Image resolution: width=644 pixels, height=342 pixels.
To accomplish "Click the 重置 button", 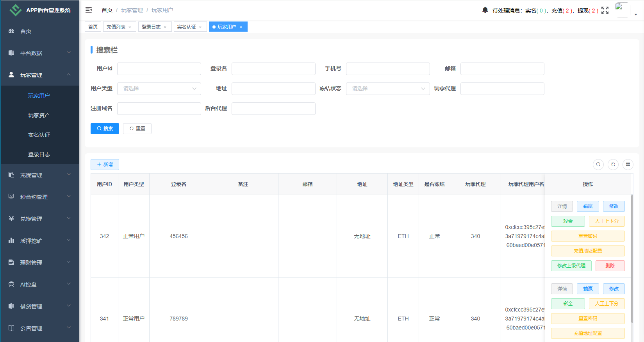I will [x=137, y=129].
